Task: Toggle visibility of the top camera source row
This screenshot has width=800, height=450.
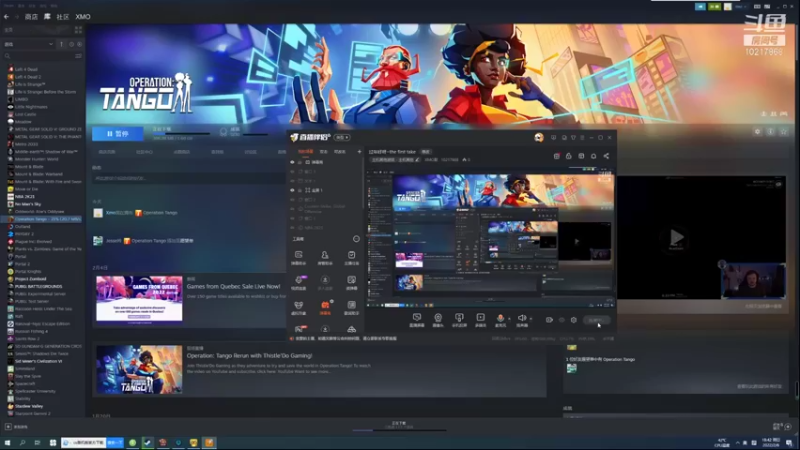Action: coord(292,162)
